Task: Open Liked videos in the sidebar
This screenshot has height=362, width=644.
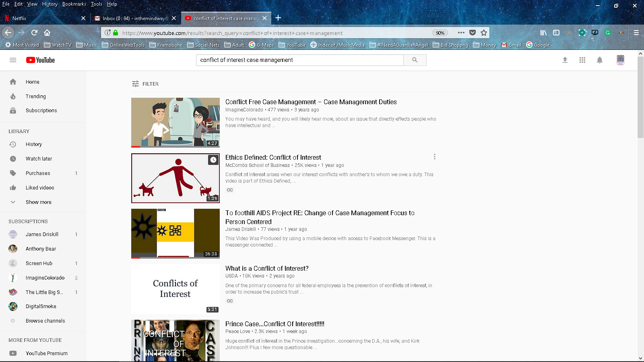Action: click(43, 187)
